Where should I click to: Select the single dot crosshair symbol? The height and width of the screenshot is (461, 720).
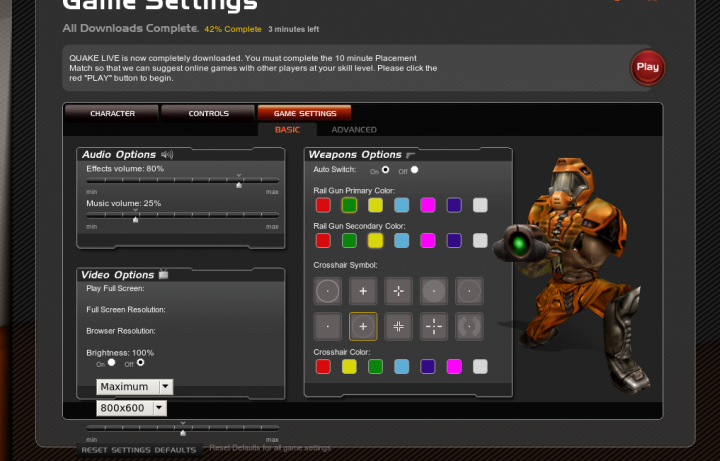pyautogui.click(x=327, y=326)
